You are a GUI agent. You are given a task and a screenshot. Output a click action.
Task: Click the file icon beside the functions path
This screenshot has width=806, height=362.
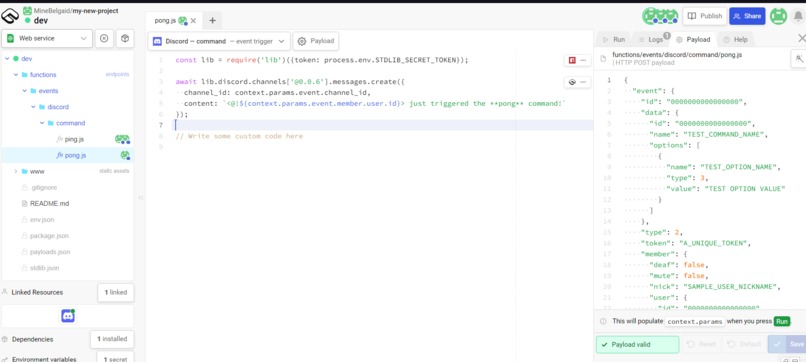coord(603,58)
